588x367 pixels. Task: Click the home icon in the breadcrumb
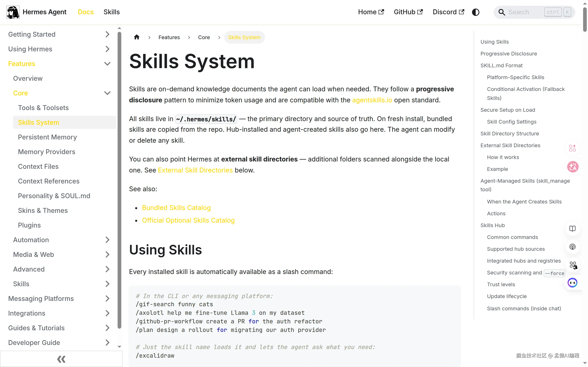[x=136, y=37]
